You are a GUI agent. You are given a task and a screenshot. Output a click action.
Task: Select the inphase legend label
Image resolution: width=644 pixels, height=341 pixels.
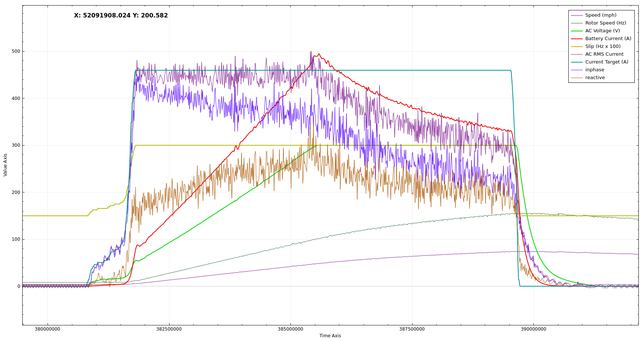(x=595, y=70)
